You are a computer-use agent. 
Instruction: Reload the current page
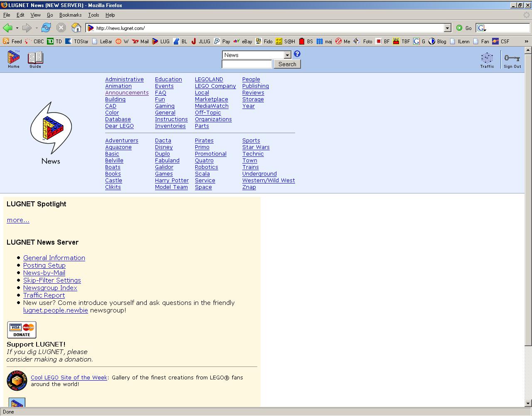coord(46,28)
